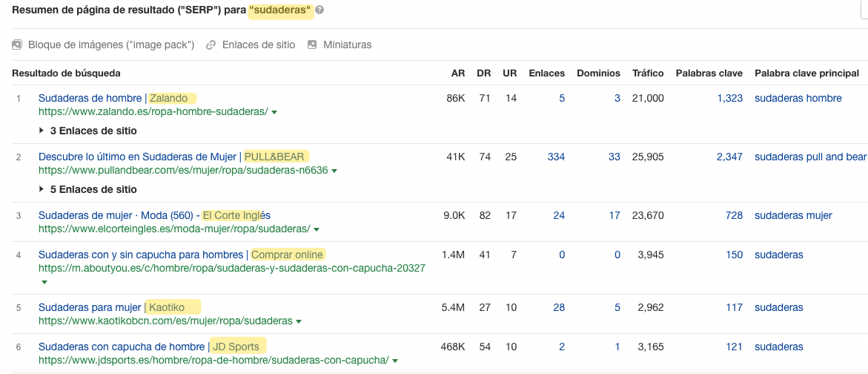Click the "UR" column header
Screen dimensions: 868x374
point(510,73)
